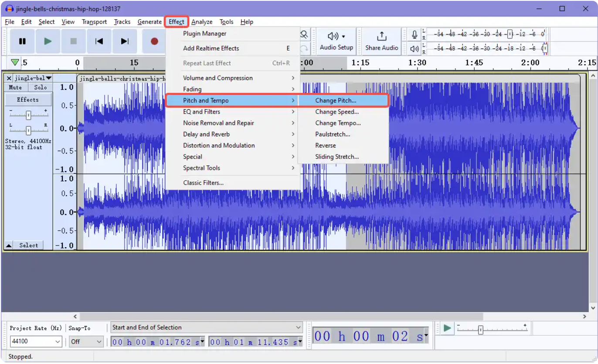The image size is (598, 364).
Task: Select Change Tempo... in the submenu
Action: pyautogui.click(x=343, y=123)
